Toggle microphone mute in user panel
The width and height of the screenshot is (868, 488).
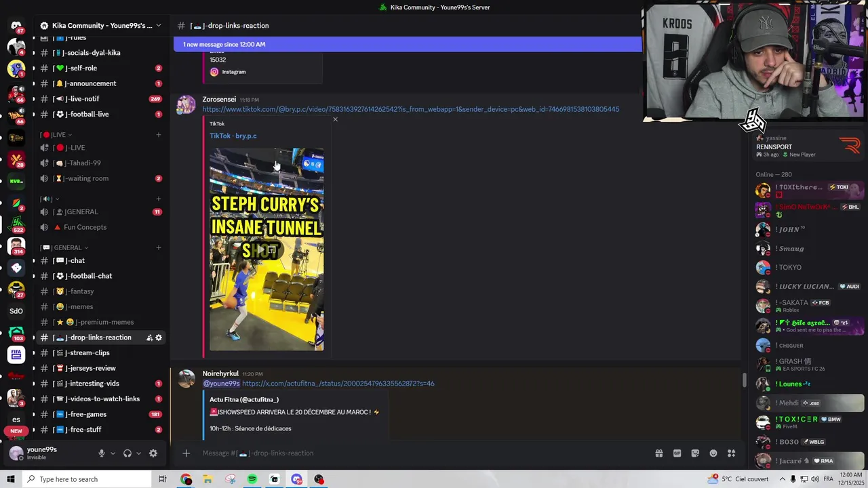(x=102, y=453)
